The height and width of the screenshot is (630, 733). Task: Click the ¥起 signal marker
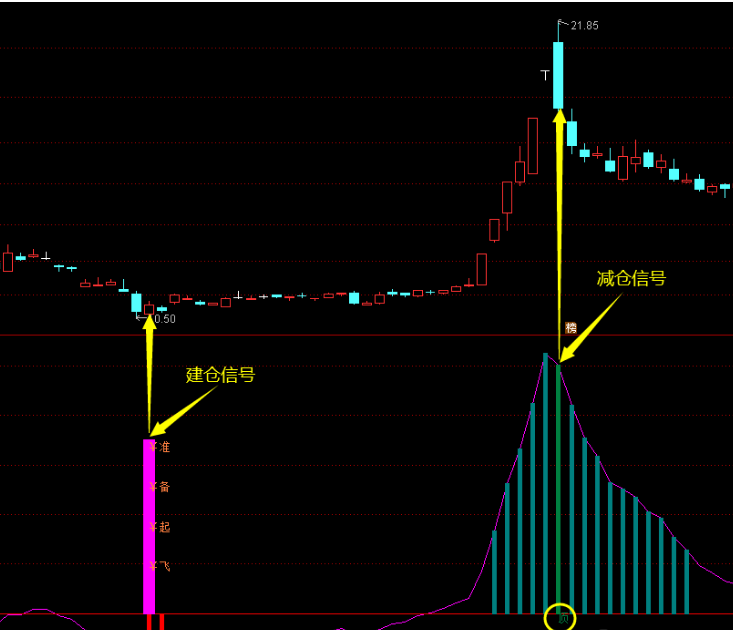[x=160, y=527]
